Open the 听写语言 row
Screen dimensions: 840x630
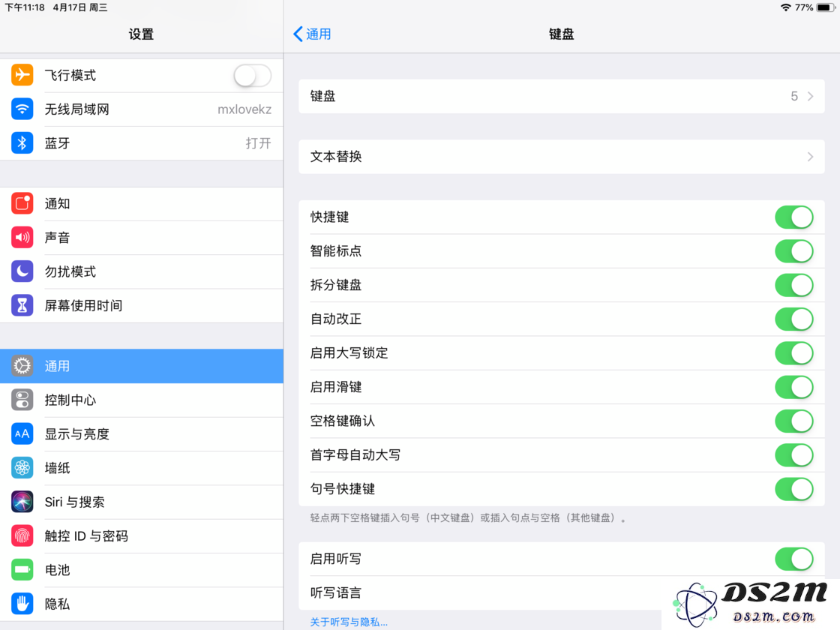(x=562, y=593)
